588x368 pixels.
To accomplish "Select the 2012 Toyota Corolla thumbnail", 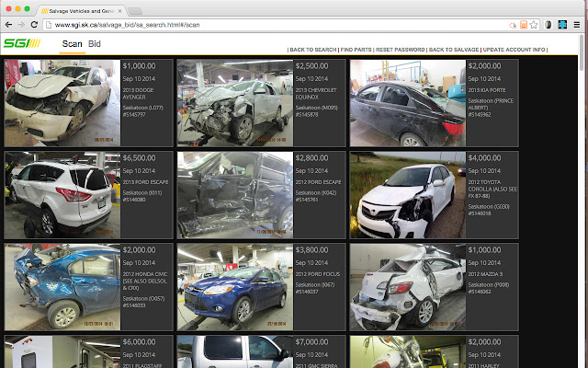I will [407, 195].
